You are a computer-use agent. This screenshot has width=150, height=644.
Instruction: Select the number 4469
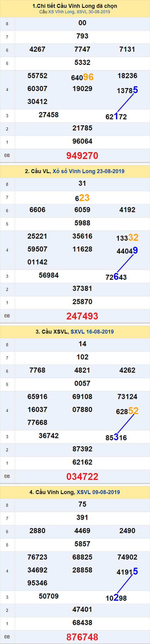82,531
